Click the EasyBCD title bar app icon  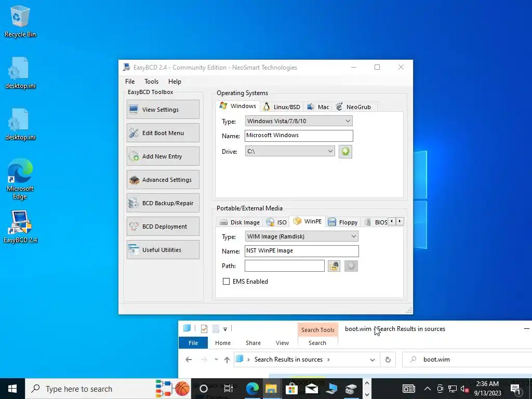tap(127, 67)
